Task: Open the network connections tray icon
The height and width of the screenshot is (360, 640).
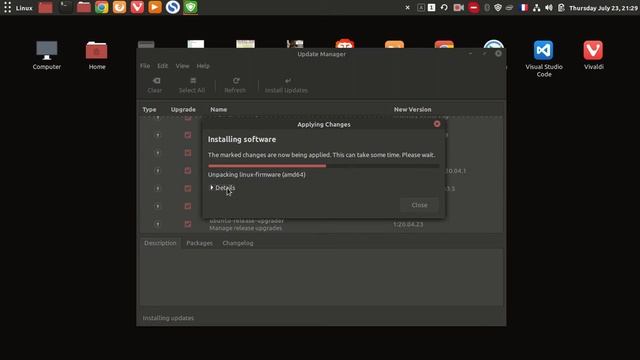Action: coord(536,7)
